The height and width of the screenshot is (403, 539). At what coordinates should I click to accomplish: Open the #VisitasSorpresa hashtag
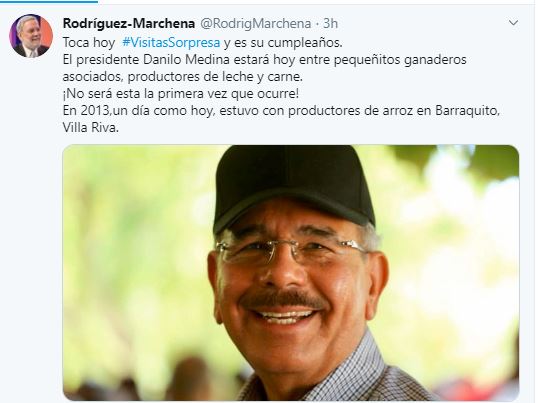tap(171, 43)
